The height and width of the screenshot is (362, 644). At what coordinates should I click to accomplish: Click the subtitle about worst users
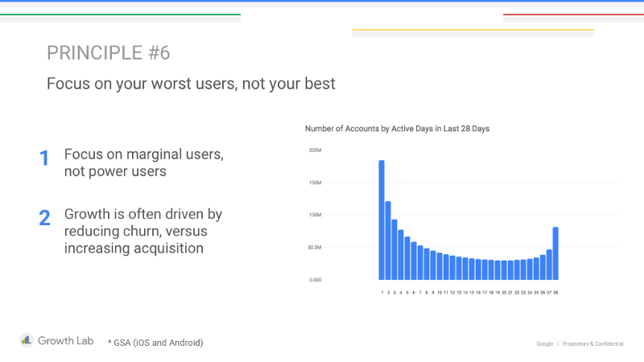[x=190, y=84]
